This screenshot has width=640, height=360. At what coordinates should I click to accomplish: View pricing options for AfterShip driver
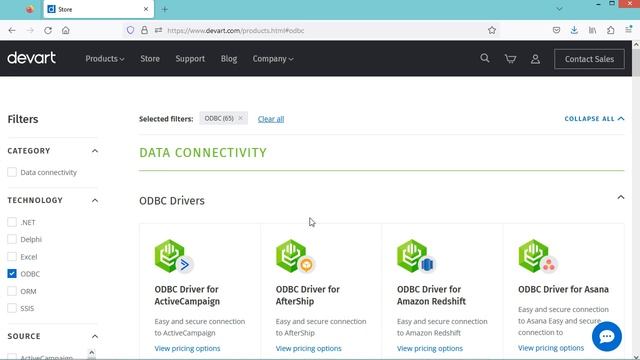(308, 348)
